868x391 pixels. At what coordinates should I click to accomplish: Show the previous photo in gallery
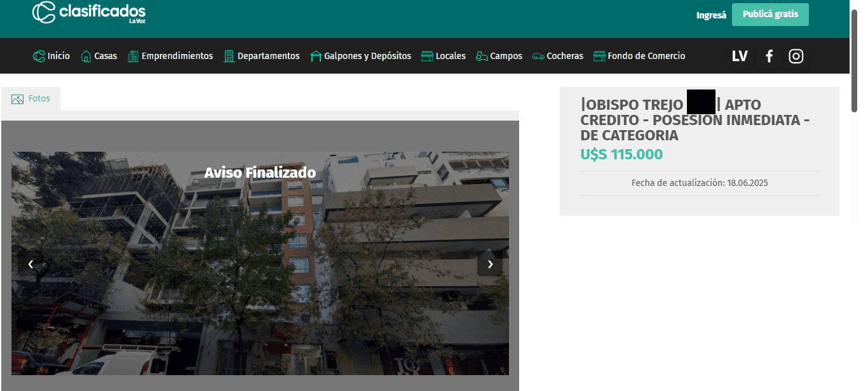(x=30, y=264)
